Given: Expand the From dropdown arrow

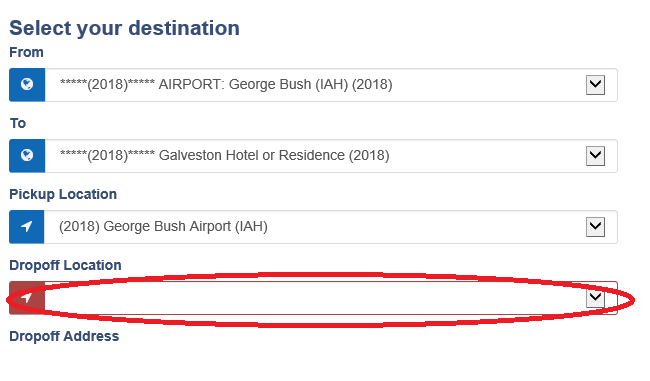Looking at the screenshot, I should (595, 85).
